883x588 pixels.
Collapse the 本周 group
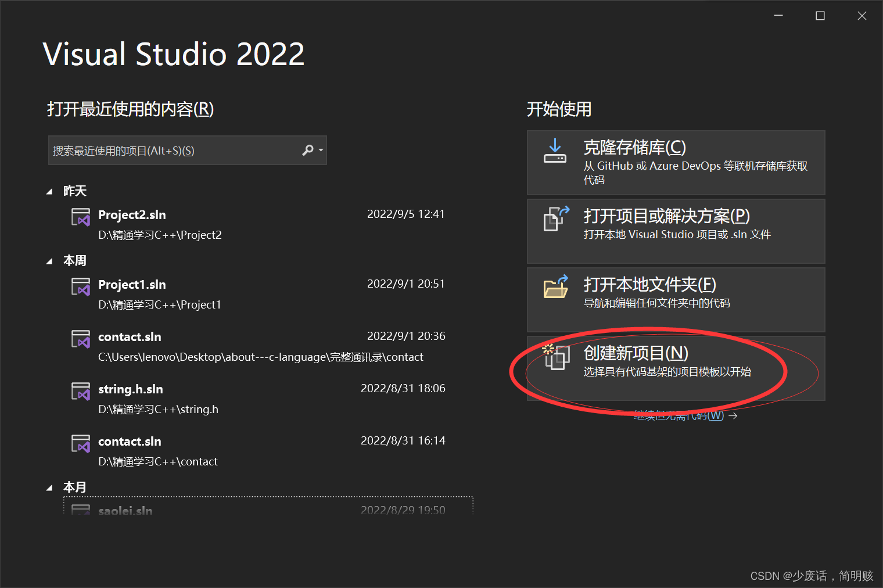tap(49, 261)
